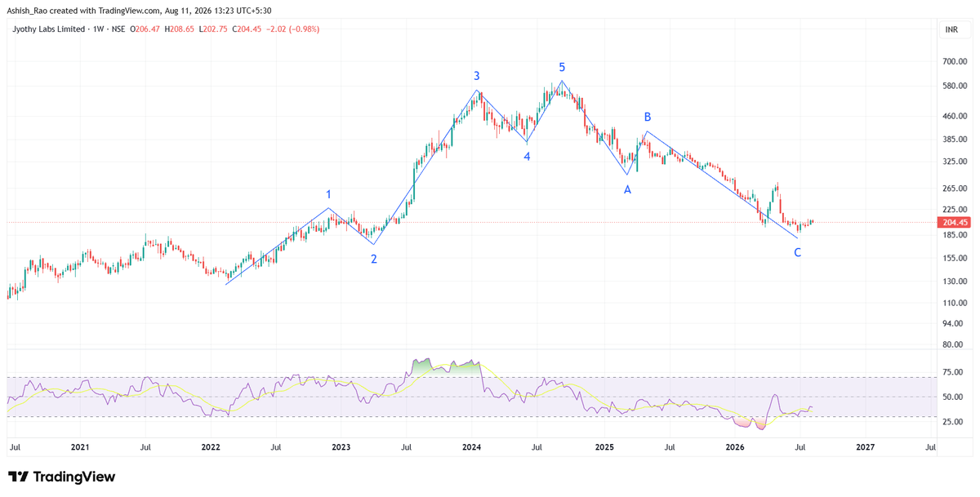Click the 2025 label on time axis
The width and height of the screenshot is (980, 497).
tap(604, 447)
